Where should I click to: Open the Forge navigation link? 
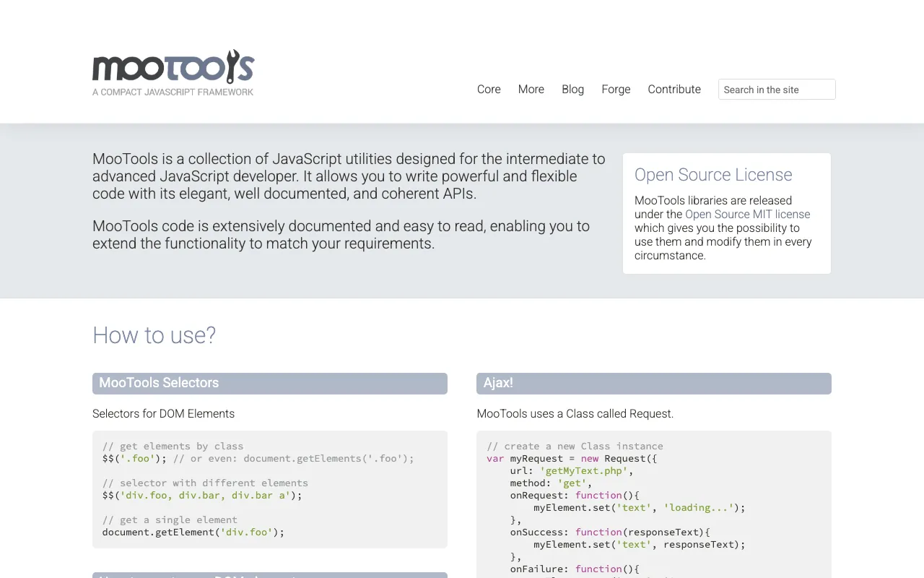click(x=616, y=89)
